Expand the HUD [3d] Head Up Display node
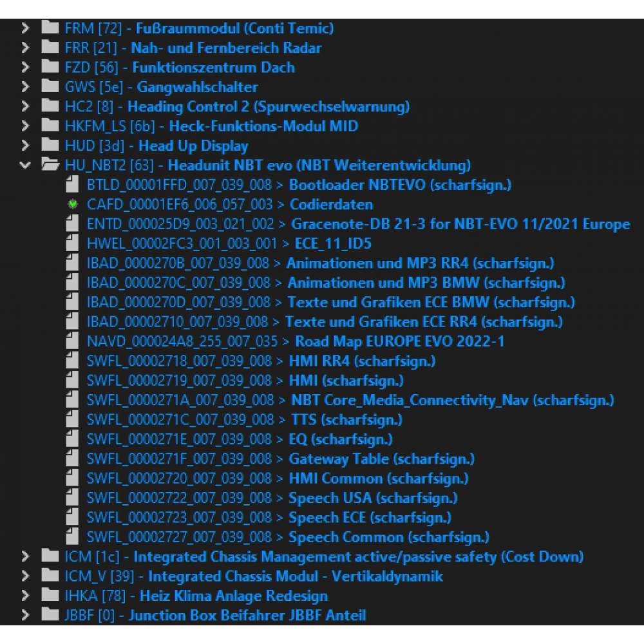This screenshot has width=644, height=644. pos(25,146)
